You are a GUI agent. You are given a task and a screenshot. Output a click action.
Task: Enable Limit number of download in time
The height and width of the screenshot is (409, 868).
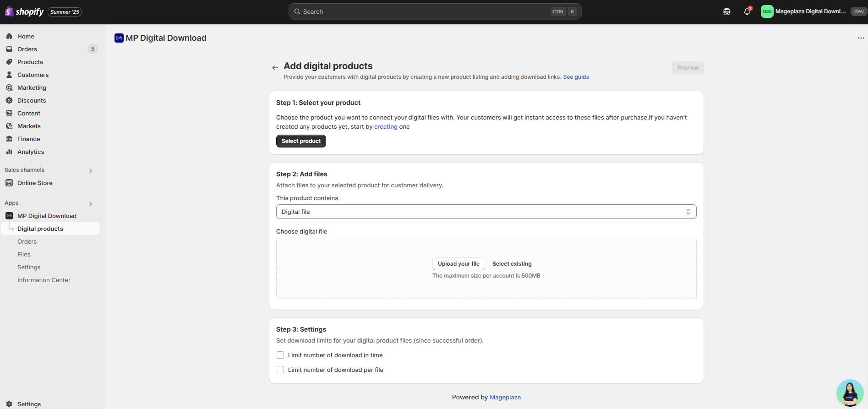tap(280, 355)
